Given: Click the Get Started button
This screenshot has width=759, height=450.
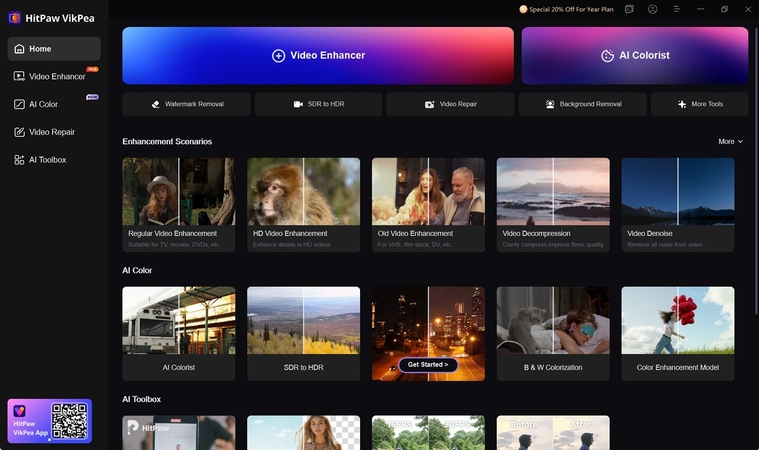Looking at the screenshot, I should coord(428,364).
